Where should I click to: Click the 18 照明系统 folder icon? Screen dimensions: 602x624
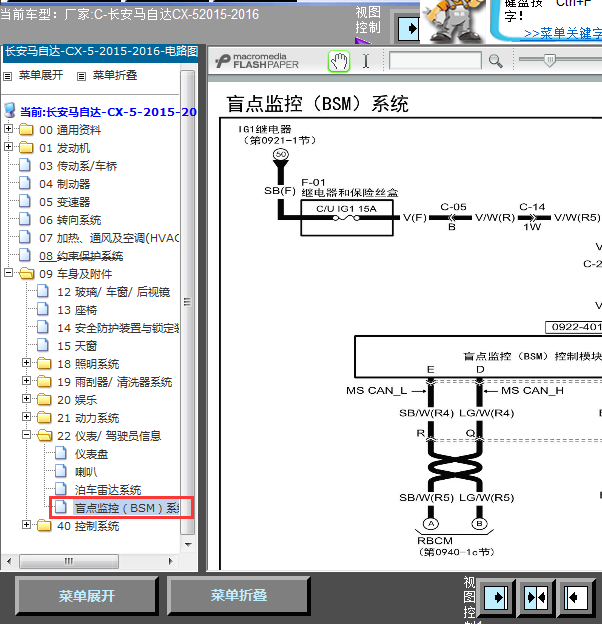[x=44, y=363]
